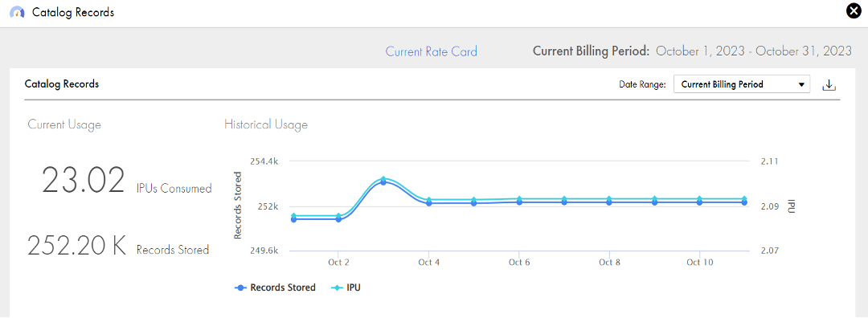Open the Date Range dropdown
The width and height of the screenshot is (868, 318).
742,84
